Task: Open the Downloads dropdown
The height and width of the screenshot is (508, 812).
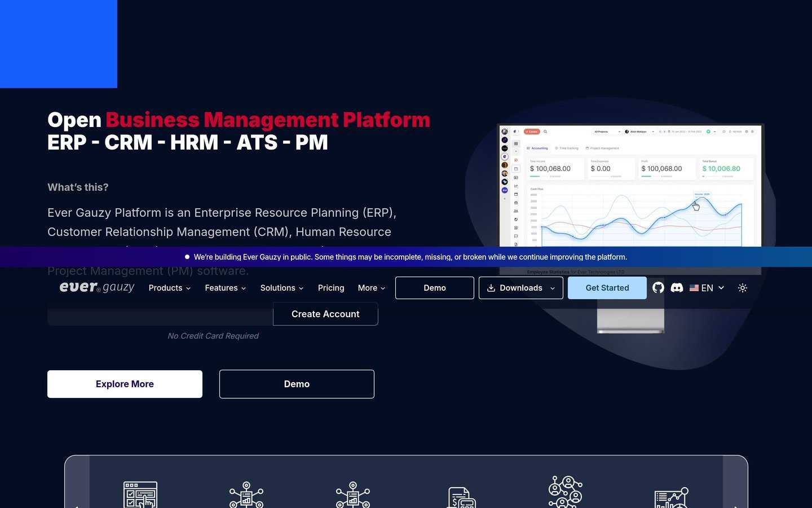Action: click(x=521, y=288)
